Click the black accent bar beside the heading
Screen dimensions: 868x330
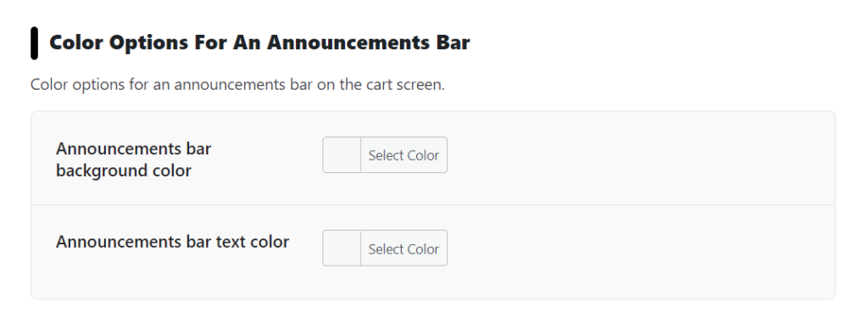(x=34, y=42)
